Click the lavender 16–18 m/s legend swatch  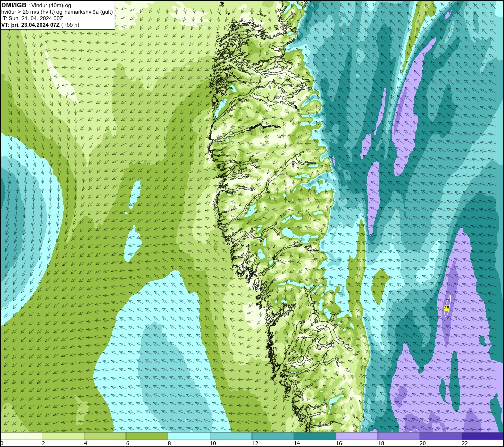(x=357, y=436)
